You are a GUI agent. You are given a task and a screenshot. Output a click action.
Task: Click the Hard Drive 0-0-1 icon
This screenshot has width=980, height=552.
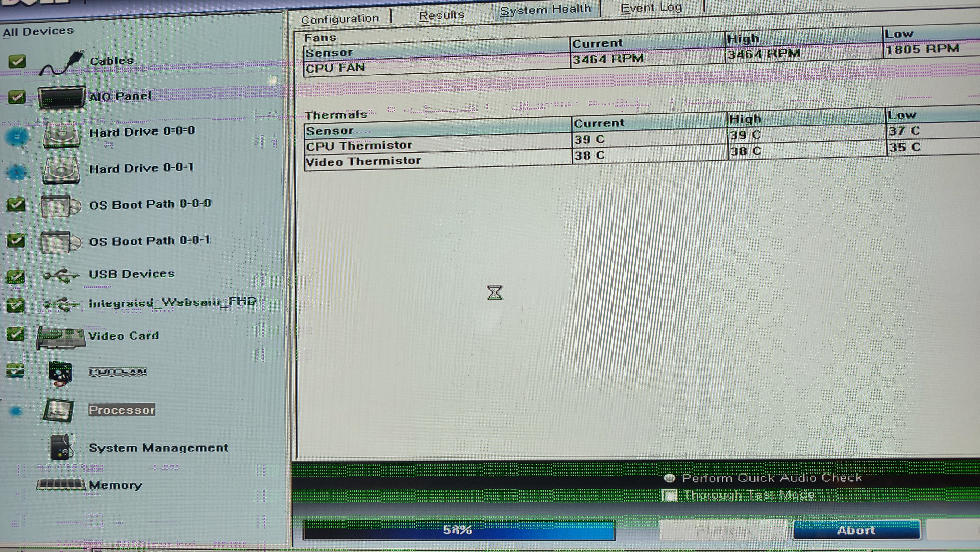(61, 171)
